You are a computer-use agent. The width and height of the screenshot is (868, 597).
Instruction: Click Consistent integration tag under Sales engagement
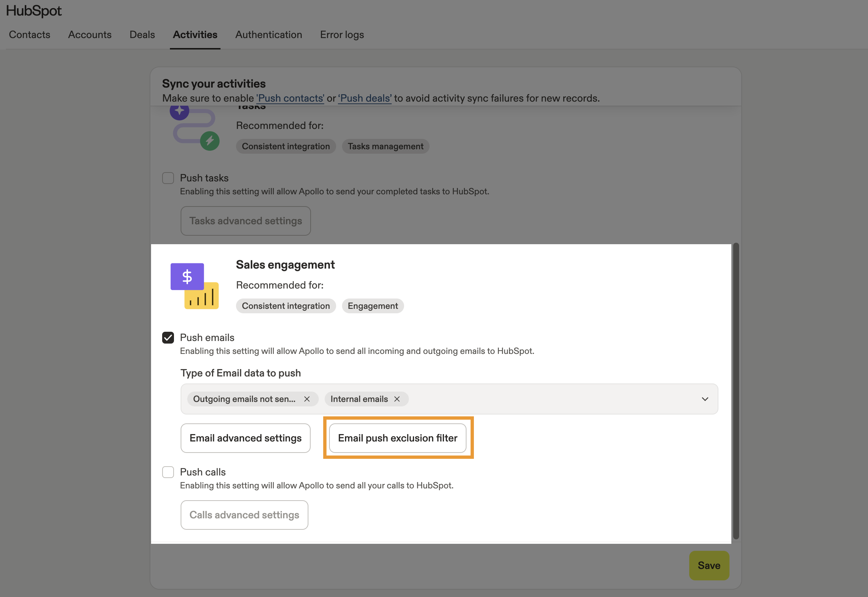[286, 306]
